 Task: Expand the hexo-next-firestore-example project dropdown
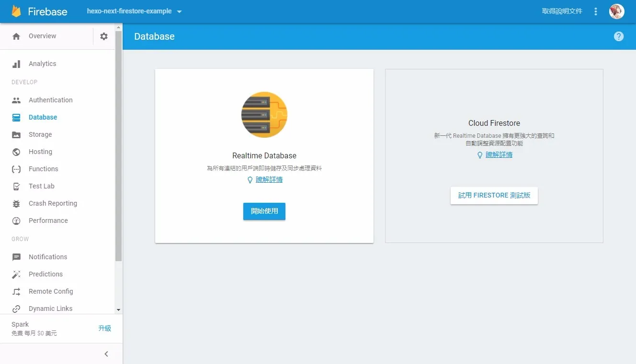(180, 11)
